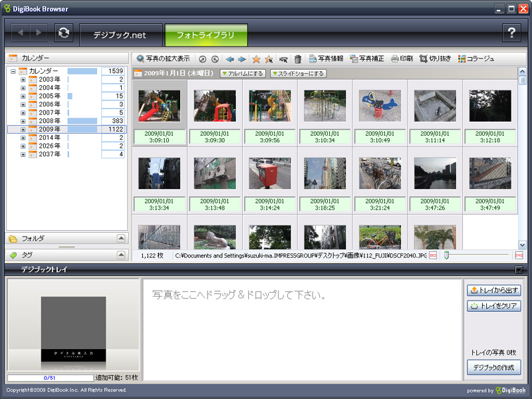Select the フォトライブラリ tab
The height and width of the screenshot is (399, 532).
[x=206, y=35]
